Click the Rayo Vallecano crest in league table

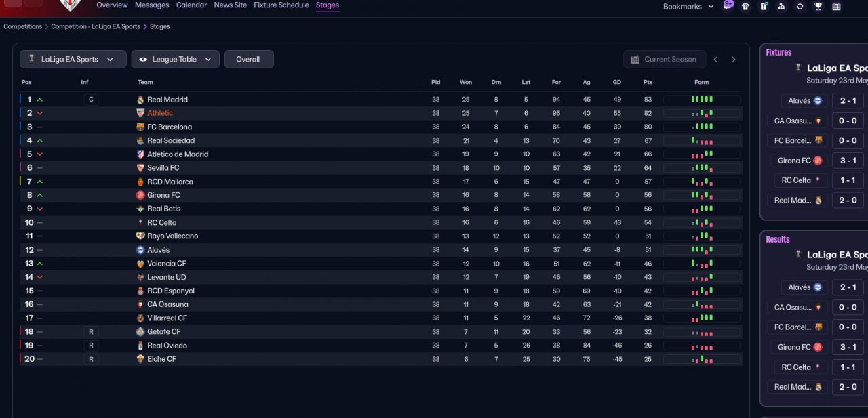140,236
